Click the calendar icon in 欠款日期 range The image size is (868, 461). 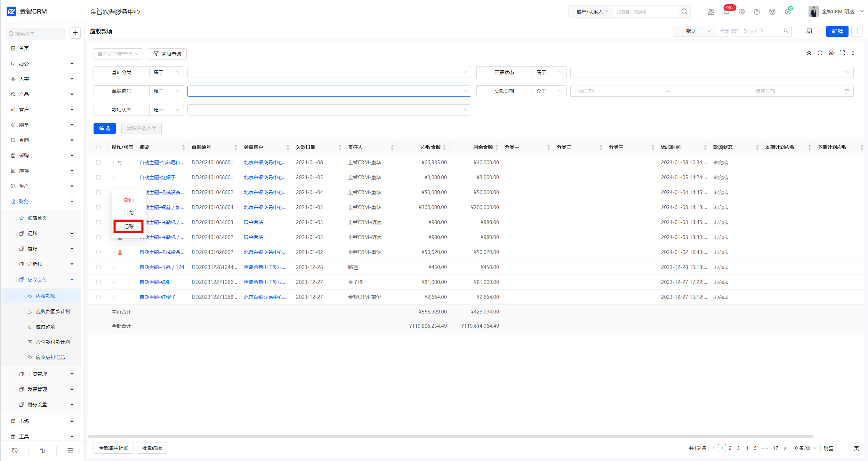click(x=847, y=91)
